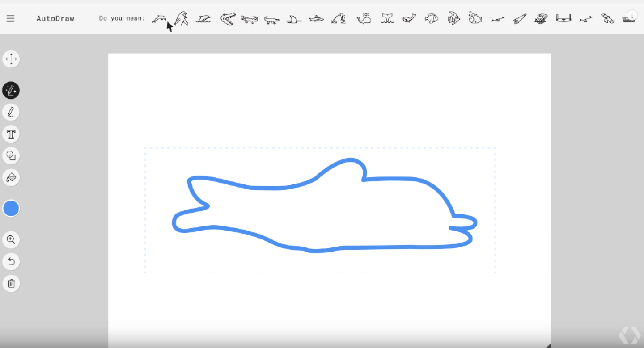The height and width of the screenshot is (348, 644).
Task: Choose the dolphin suggestion
Action: point(158,18)
